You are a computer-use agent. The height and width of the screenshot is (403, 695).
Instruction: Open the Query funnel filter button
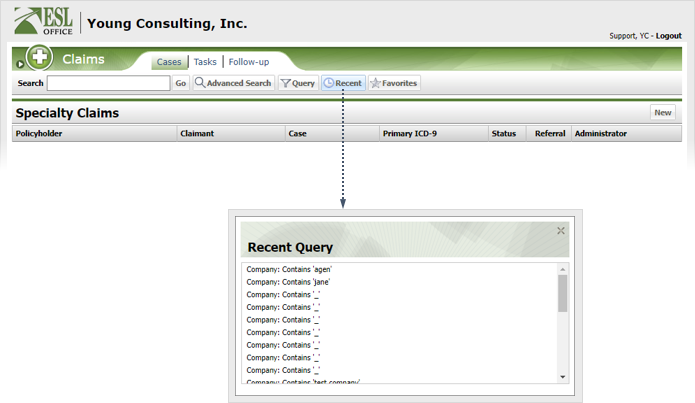coord(297,83)
